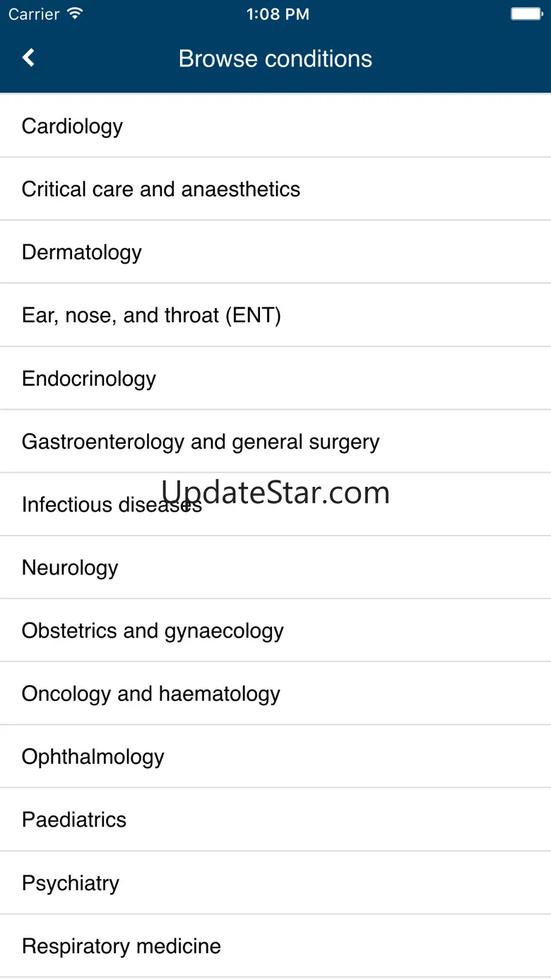Open the Dermatology conditions list

tap(82, 252)
